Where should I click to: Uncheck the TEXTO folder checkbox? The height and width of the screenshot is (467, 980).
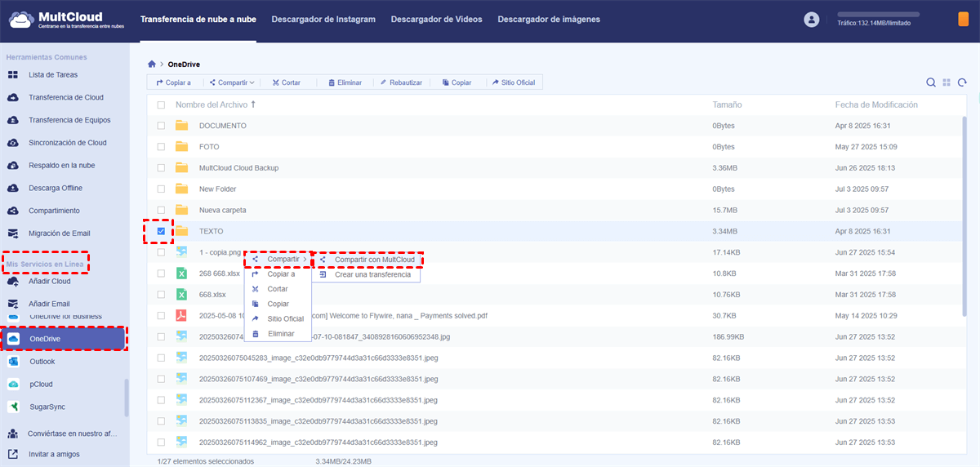[161, 232]
